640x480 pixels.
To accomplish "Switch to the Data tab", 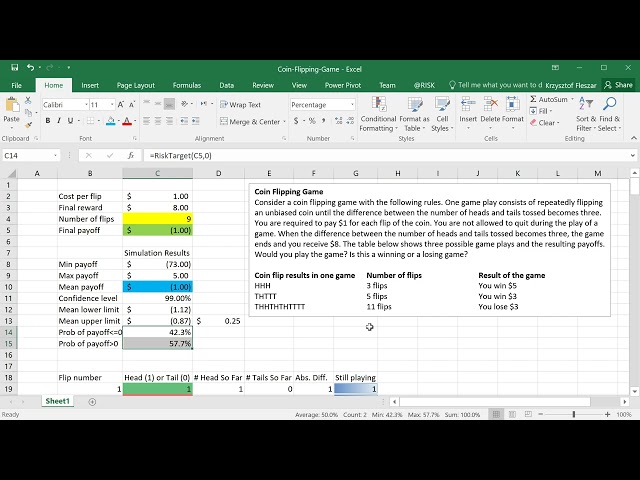I will click(227, 85).
